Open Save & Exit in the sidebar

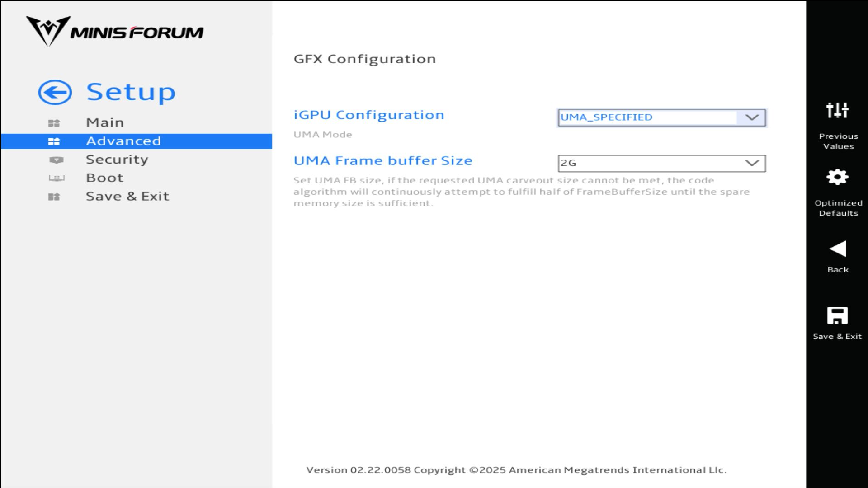pos(127,197)
